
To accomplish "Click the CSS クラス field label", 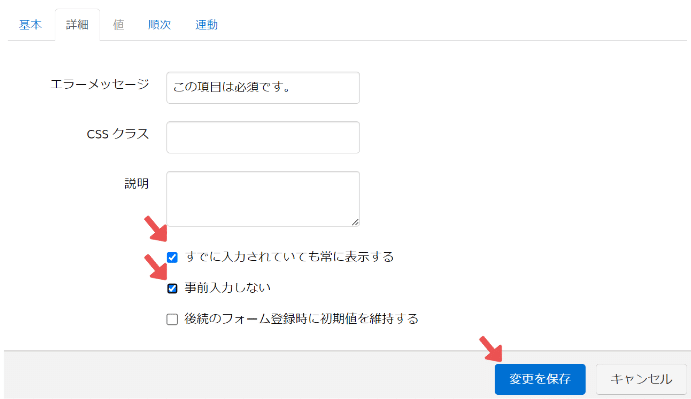I will [x=118, y=134].
